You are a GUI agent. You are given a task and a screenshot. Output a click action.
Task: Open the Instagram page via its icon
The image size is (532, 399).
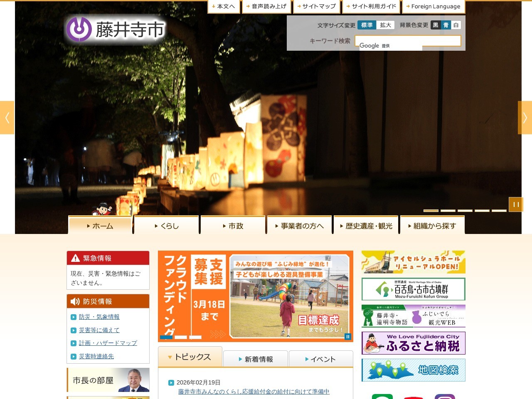click(445, 397)
